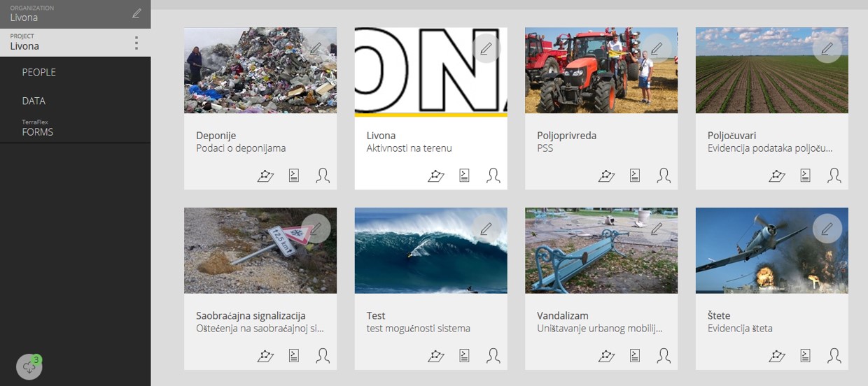
Task: Click pencil edit icon on Štete card
Action: pyautogui.click(x=827, y=229)
